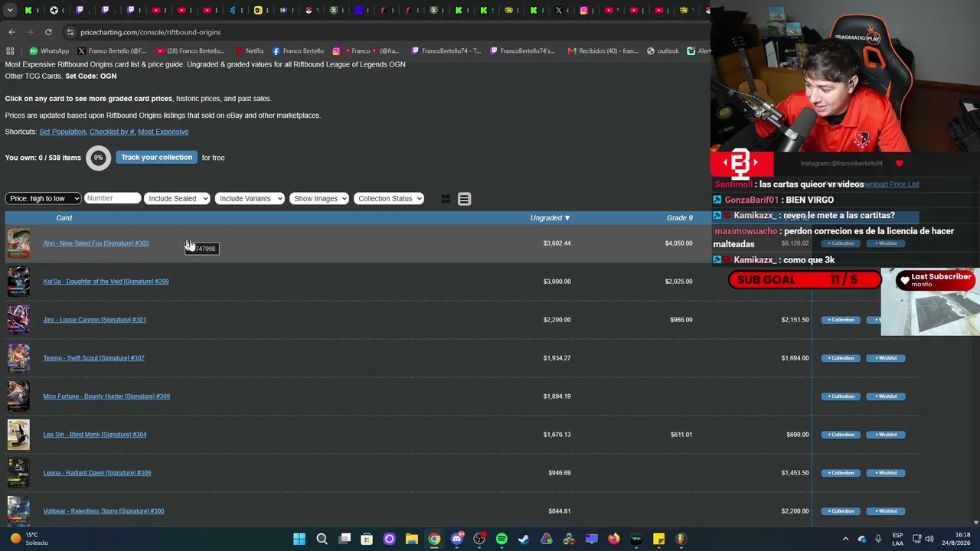Click the address bar URL

[x=150, y=32]
